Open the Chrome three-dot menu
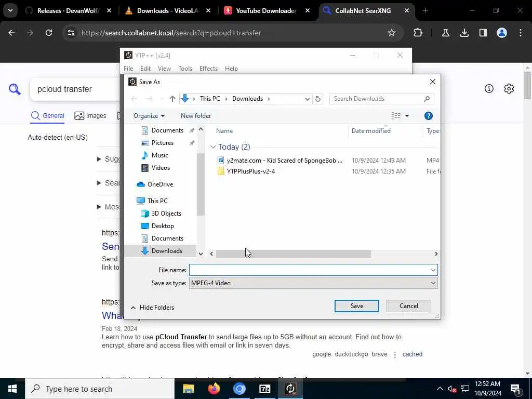Image resolution: width=532 pixels, height=399 pixels. click(521, 33)
